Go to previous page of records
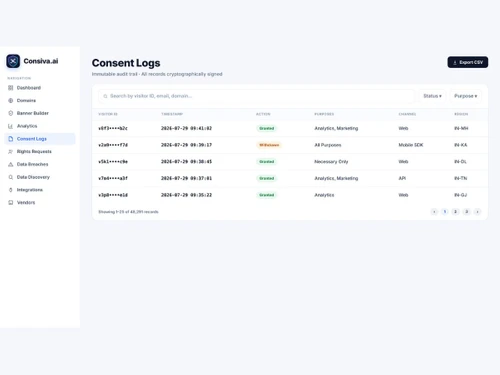Viewport: 500px width, 375px height. [x=434, y=212]
